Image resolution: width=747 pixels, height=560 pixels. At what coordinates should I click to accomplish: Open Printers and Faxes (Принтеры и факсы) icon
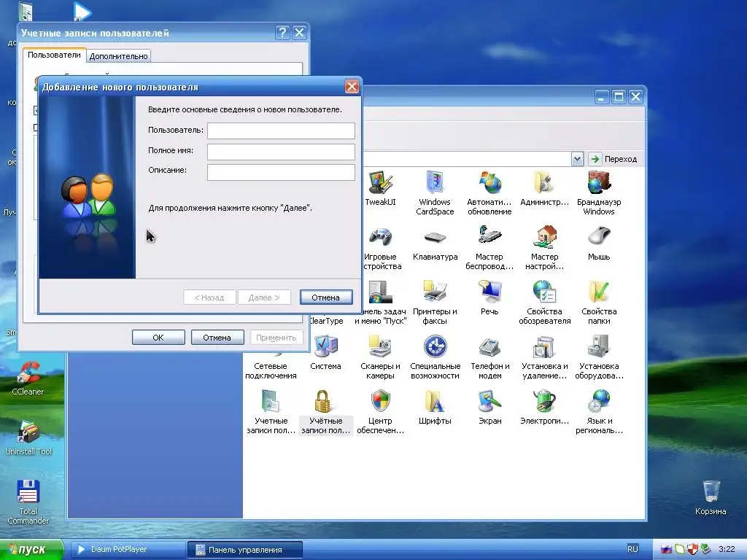tap(435, 292)
